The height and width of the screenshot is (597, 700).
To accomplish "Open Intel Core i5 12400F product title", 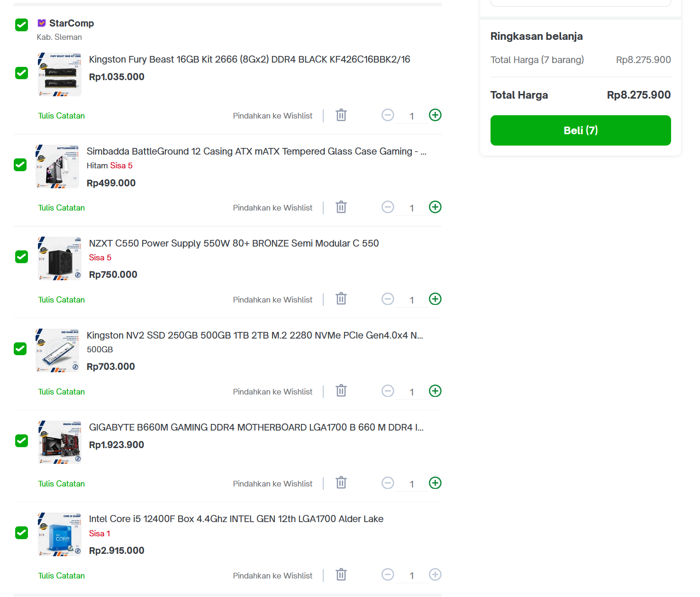I will 236,519.
